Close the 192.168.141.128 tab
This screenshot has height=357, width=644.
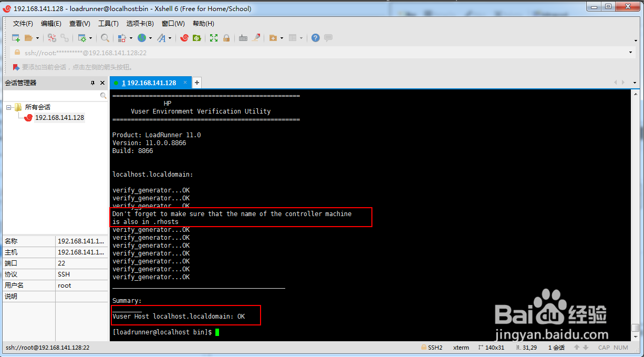pos(185,83)
